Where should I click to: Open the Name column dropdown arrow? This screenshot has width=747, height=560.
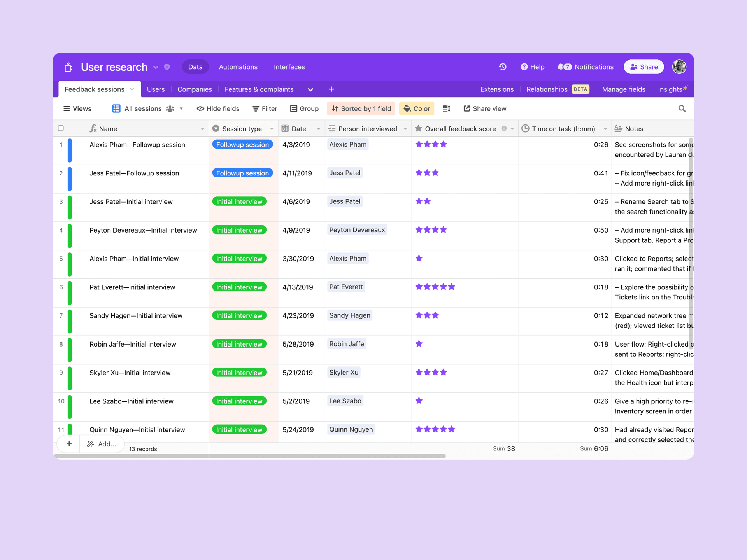click(x=202, y=129)
